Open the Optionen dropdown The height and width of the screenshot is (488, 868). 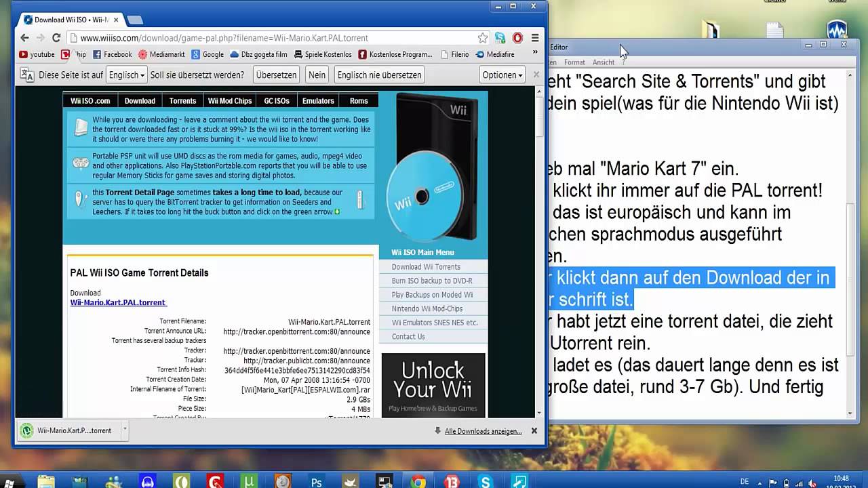pos(502,75)
